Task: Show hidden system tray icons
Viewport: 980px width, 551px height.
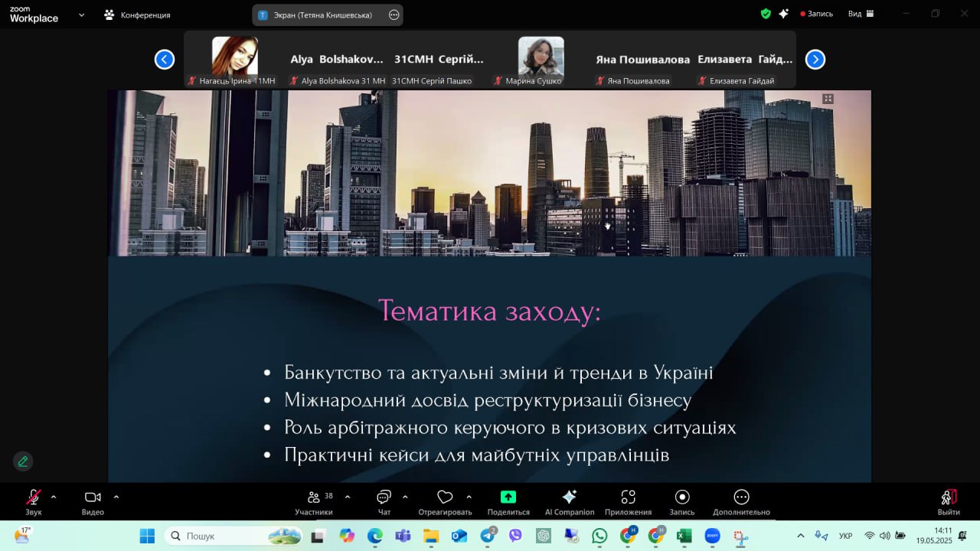Action: pos(801,536)
